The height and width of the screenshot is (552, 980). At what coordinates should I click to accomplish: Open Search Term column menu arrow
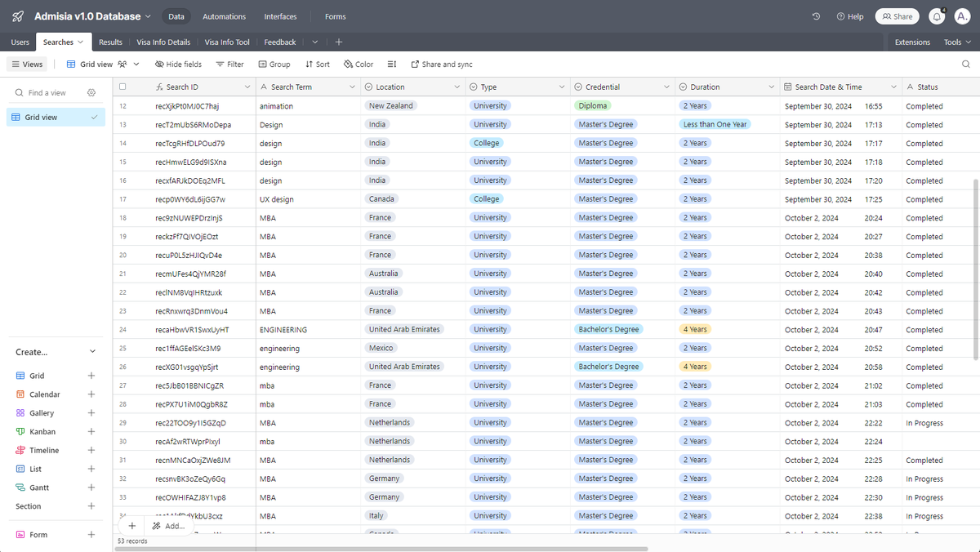coord(352,87)
